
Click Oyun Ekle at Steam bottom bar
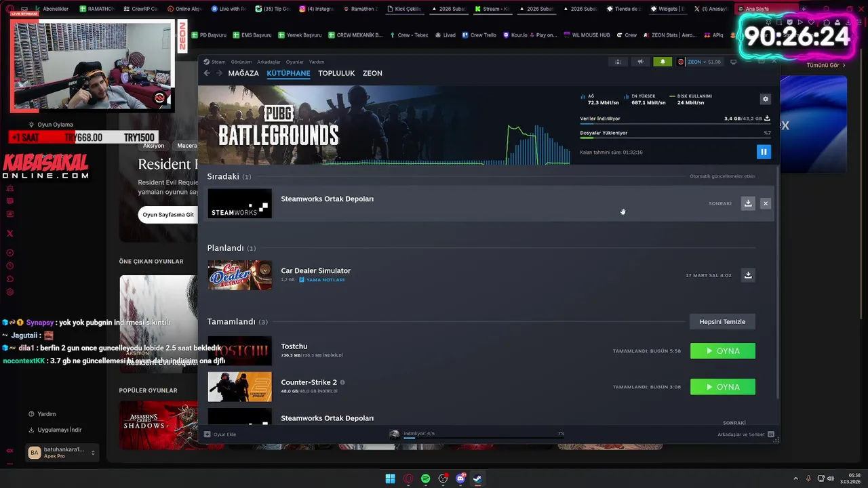pyautogui.click(x=220, y=434)
